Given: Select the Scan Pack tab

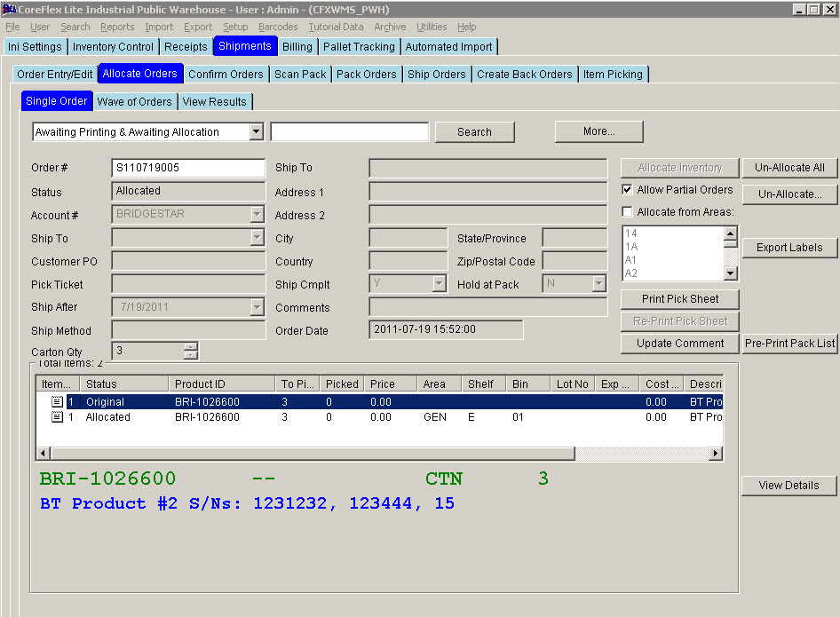Looking at the screenshot, I should tap(300, 74).
